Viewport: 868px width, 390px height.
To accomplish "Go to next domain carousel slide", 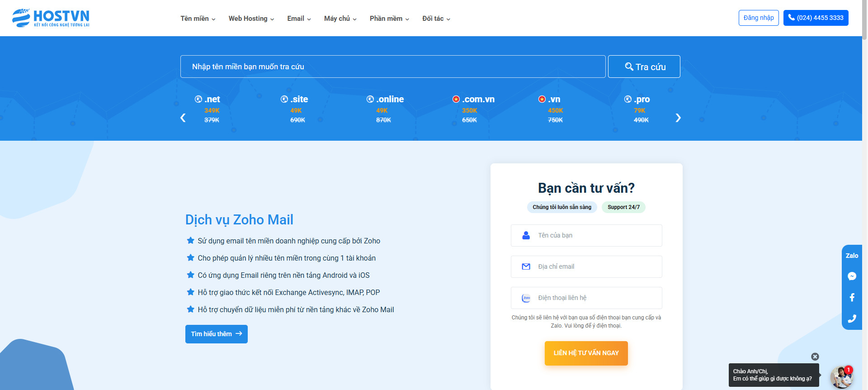I will tap(678, 118).
